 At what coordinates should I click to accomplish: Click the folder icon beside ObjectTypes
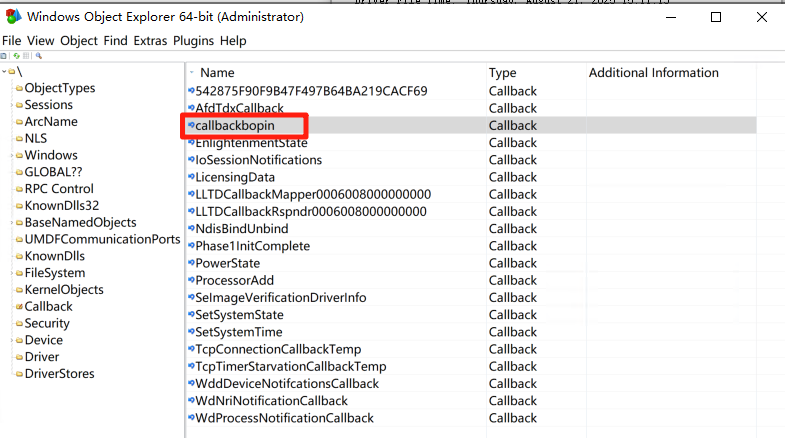click(19, 88)
